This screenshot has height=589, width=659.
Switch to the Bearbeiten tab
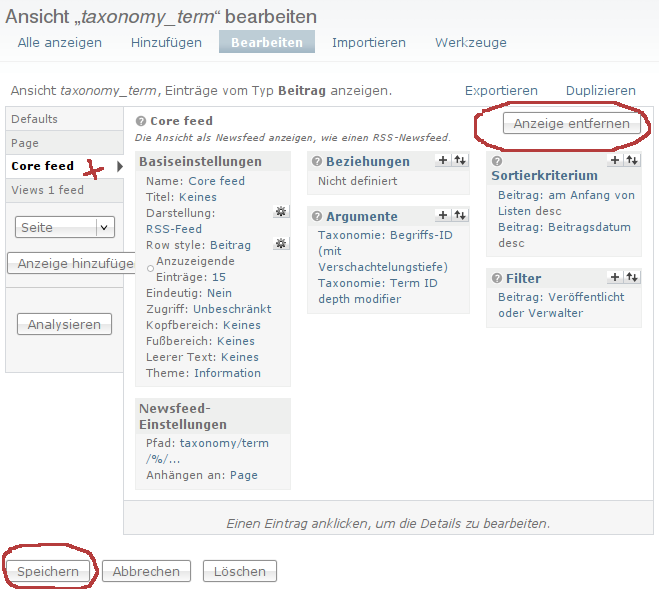click(267, 42)
